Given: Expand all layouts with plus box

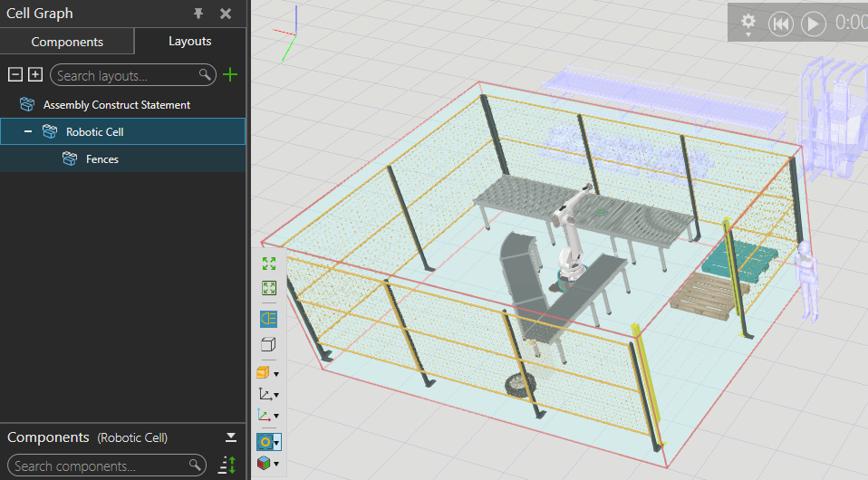Looking at the screenshot, I should 35,74.
